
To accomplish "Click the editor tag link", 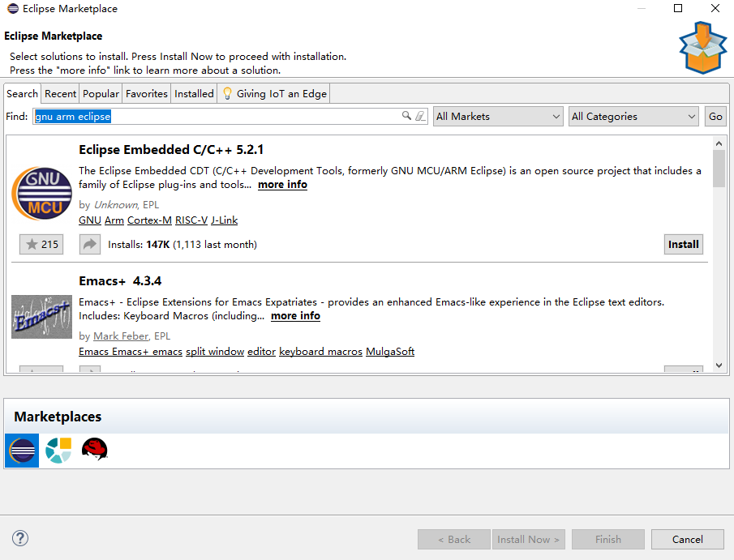I will tap(261, 352).
